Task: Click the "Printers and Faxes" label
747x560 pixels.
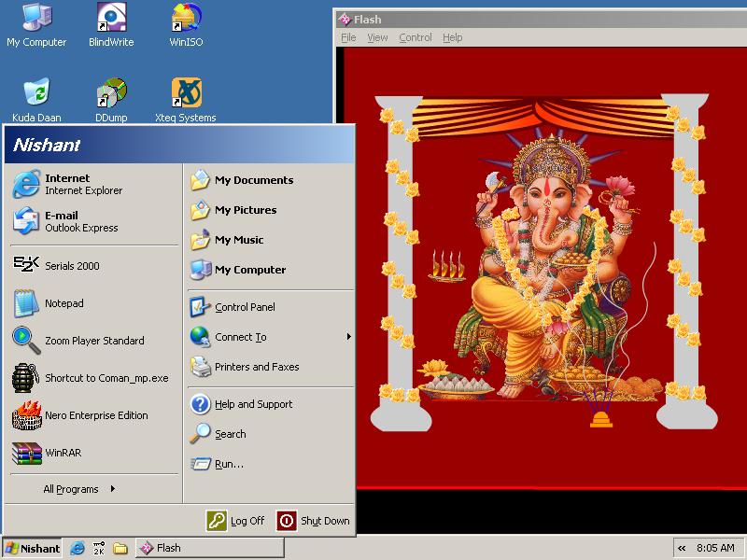Action: click(257, 367)
